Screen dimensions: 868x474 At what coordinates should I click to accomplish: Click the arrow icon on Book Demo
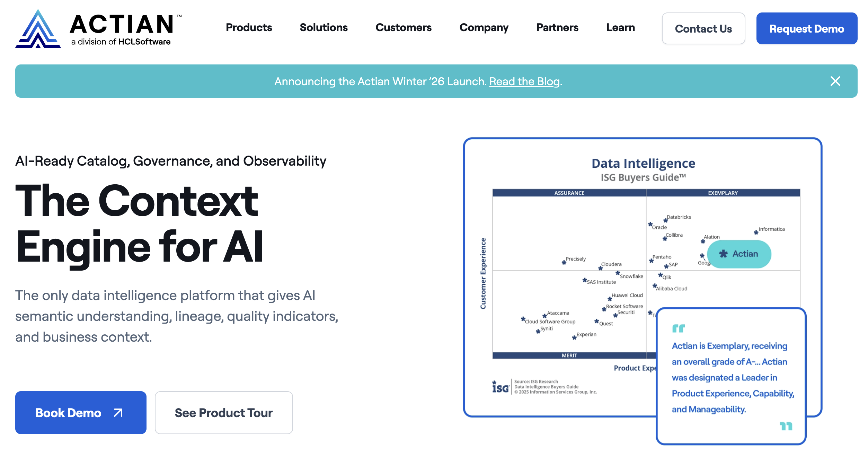coord(117,413)
